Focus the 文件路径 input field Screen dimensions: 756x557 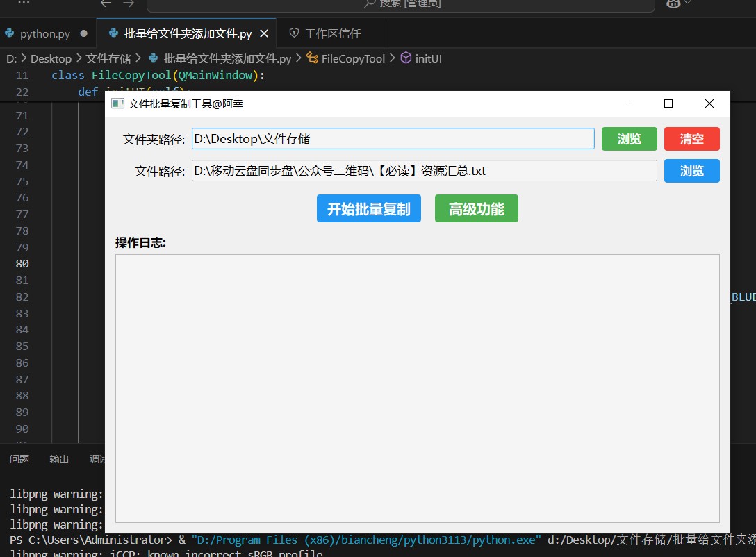tap(425, 171)
